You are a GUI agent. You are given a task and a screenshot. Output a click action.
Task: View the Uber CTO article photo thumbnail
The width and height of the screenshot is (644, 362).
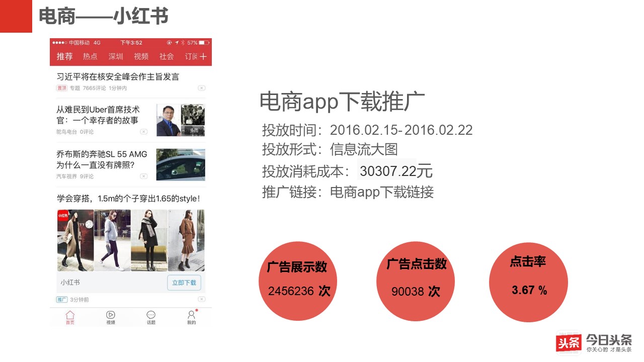pos(181,120)
